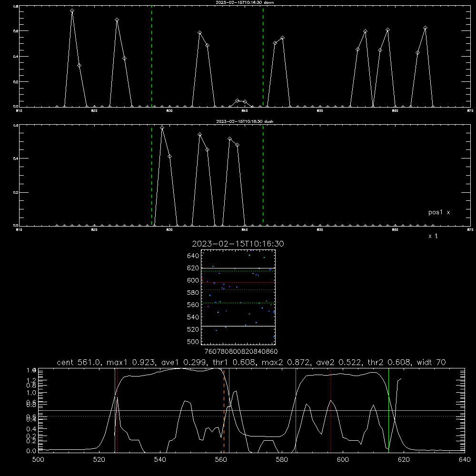Click the red dotted horizontal line in scatter plot
The height and width of the screenshot is (476, 476).
click(x=238, y=283)
